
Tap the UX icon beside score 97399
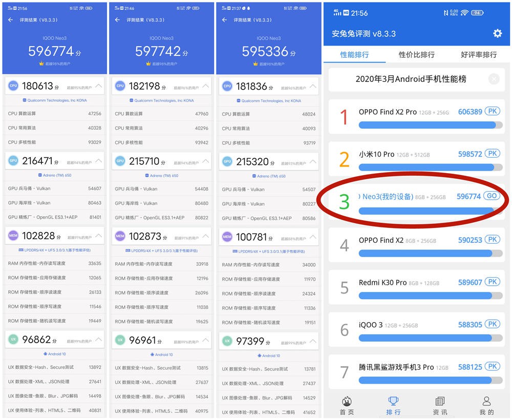(x=227, y=341)
